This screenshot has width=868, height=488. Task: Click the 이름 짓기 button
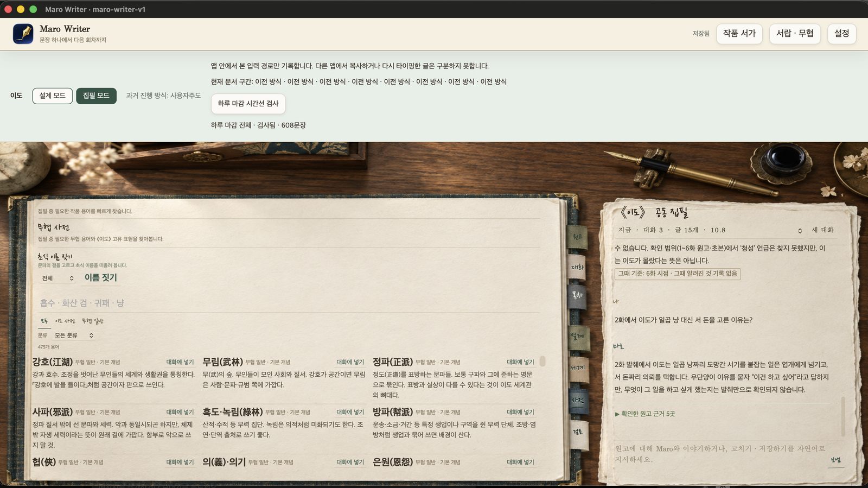[x=100, y=277]
